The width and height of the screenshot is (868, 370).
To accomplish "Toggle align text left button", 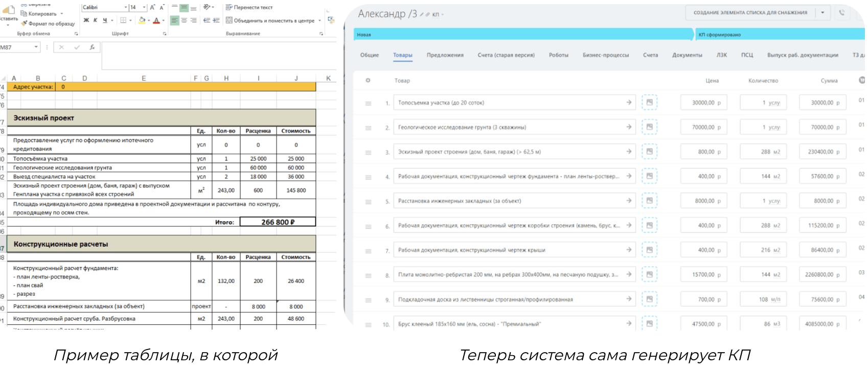I will click(x=174, y=20).
